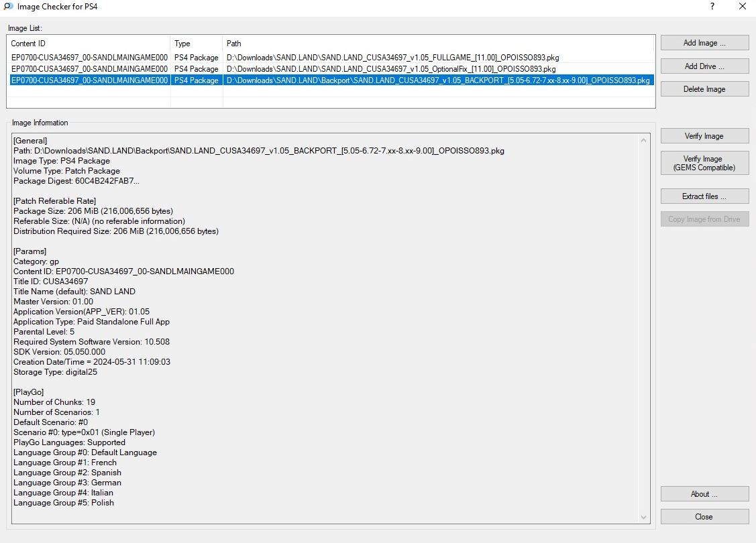This screenshot has width=756, height=543.
Task: Click the Parental Level: 5 line
Action: [x=44, y=331]
